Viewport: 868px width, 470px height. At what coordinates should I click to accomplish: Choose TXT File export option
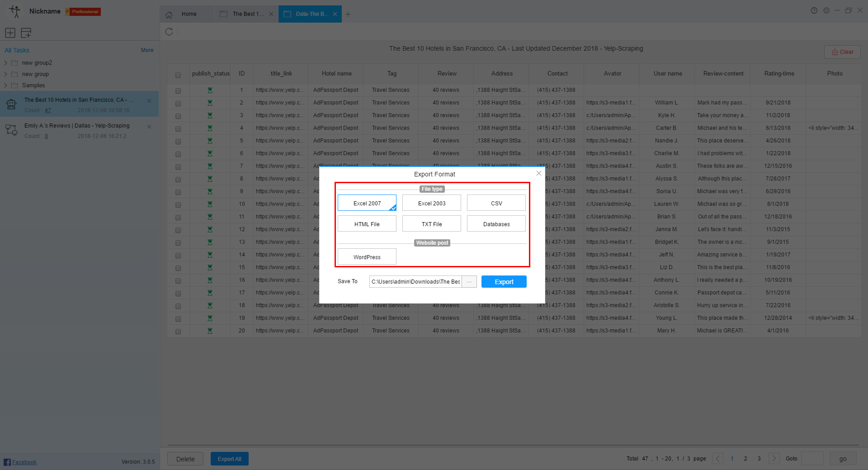(x=432, y=224)
